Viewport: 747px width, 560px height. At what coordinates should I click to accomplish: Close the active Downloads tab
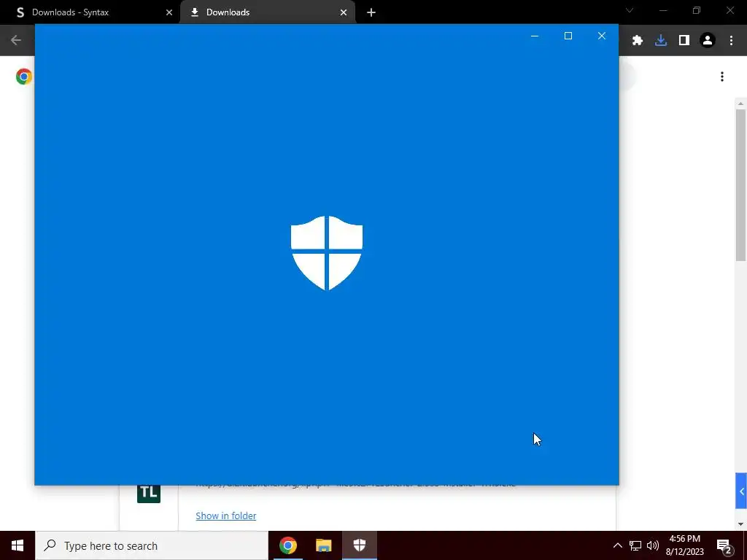coord(344,12)
